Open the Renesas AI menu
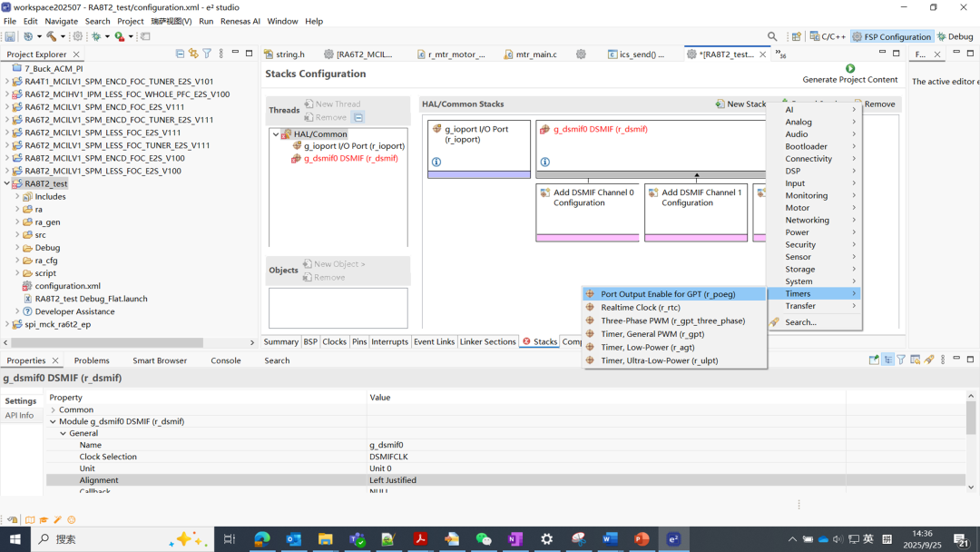Viewport: 980px width, 552px height. pos(240,21)
